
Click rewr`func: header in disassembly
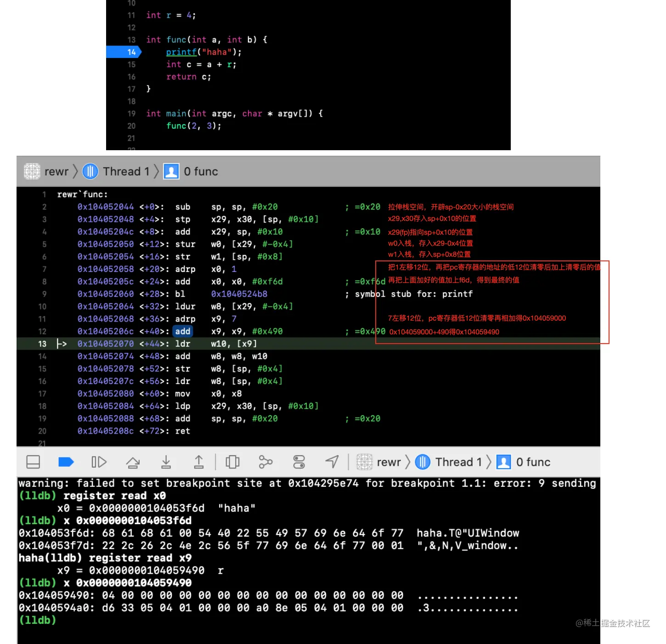82,194
